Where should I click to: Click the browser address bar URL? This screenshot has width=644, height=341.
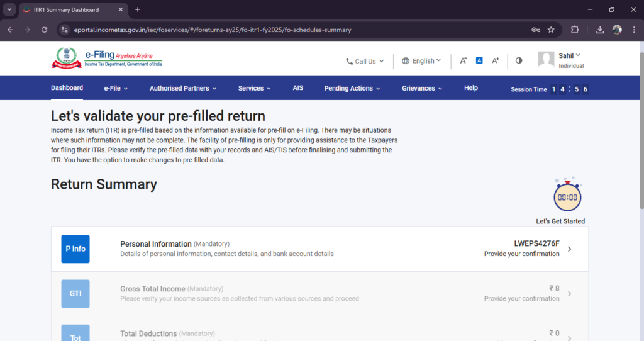213,30
